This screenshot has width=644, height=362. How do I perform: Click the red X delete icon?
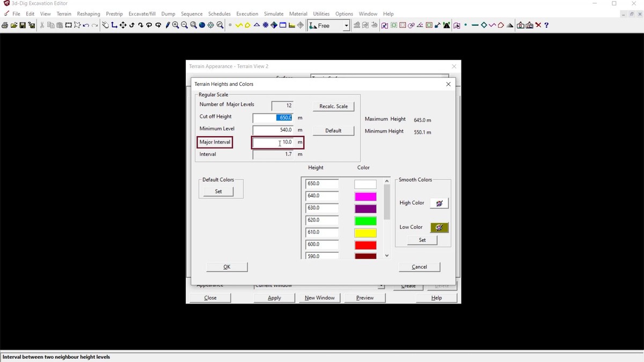538,25
